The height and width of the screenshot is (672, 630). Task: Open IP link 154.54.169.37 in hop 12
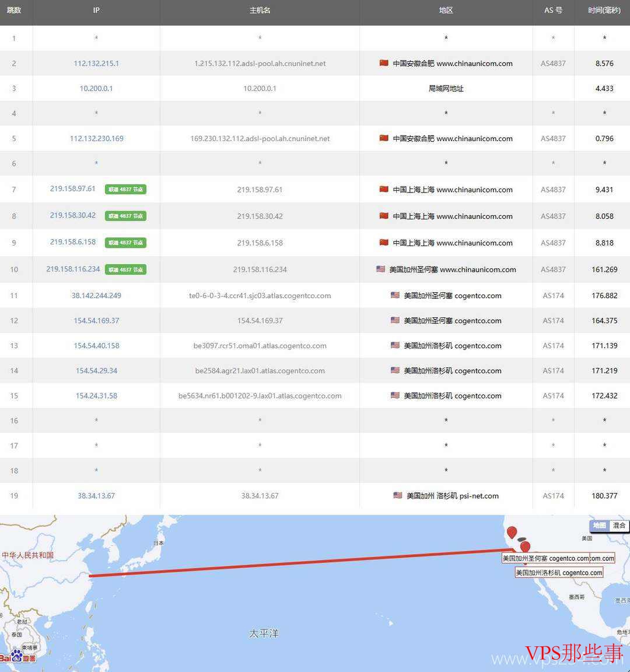(x=96, y=321)
